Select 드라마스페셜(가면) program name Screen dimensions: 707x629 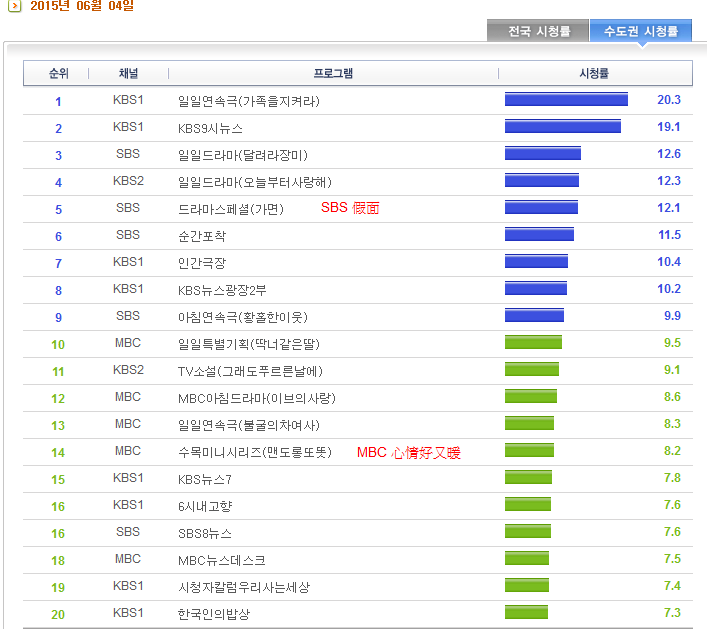pyautogui.click(x=231, y=209)
